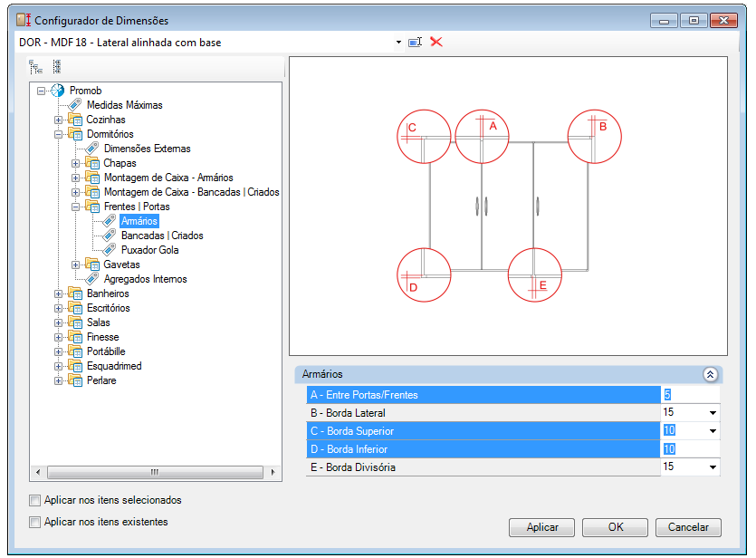Viewport: 756px width, 558px height.
Task: Select Bancadas | Criados under Frentes | Portas
Action: [x=162, y=236]
